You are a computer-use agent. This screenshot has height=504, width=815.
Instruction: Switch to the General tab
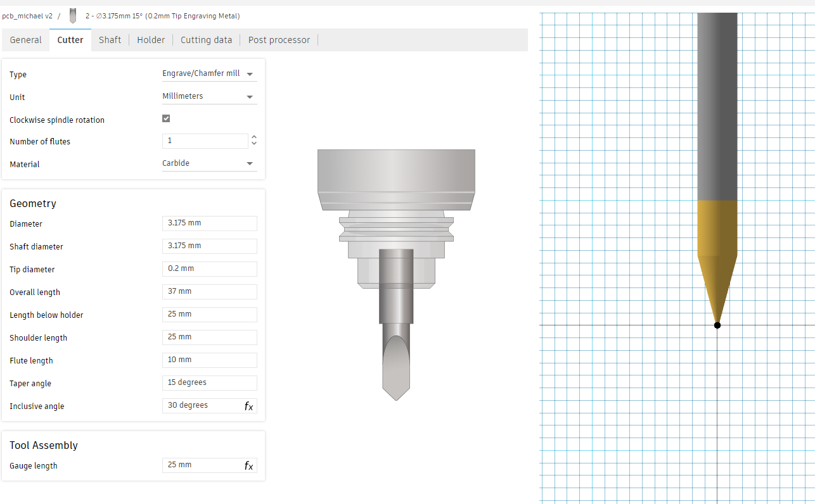tap(25, 40)
